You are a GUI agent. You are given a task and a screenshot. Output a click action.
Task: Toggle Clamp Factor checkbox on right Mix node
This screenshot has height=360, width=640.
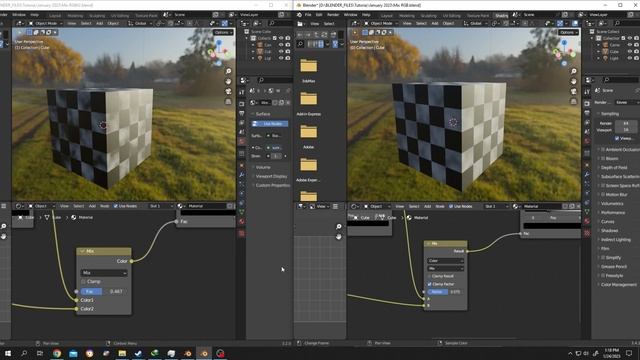click(x=429, y=284)
